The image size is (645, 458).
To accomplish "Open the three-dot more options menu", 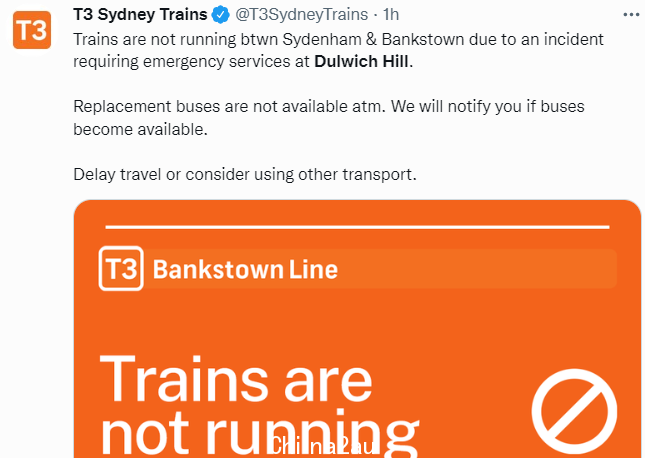I will 631,15.
